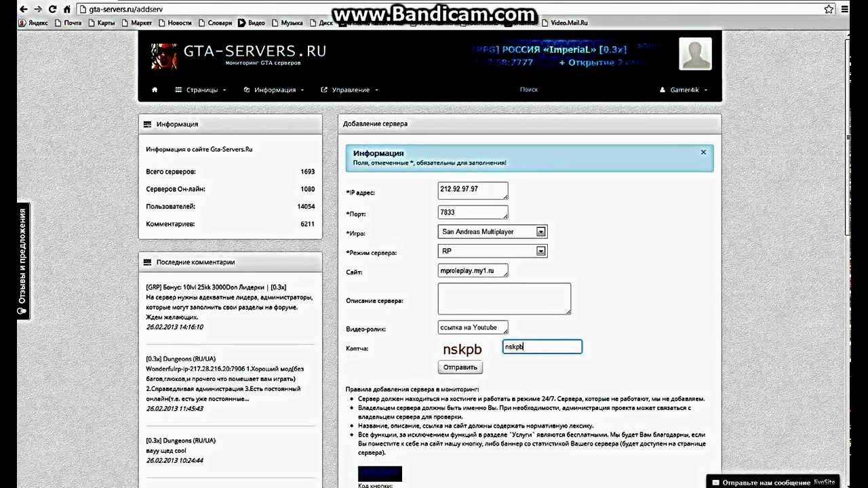
Task: Go to site home via house icon
Action: tap(155, 89)
